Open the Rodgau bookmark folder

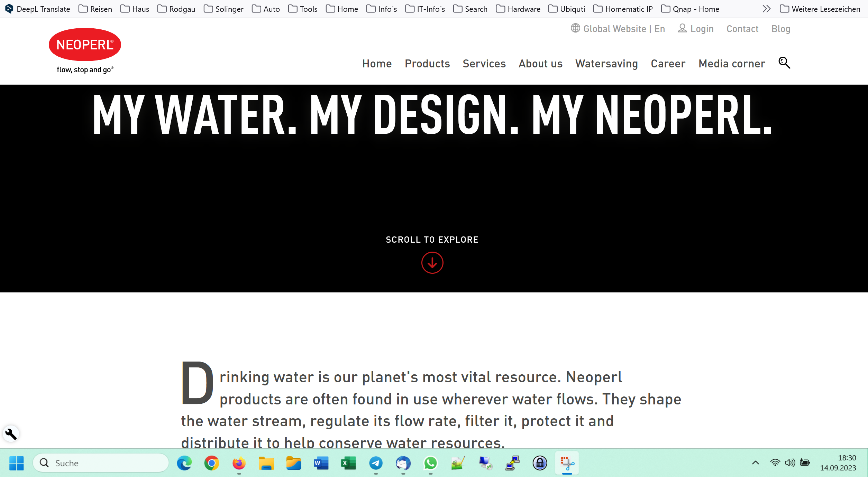[x=176, y=9]
